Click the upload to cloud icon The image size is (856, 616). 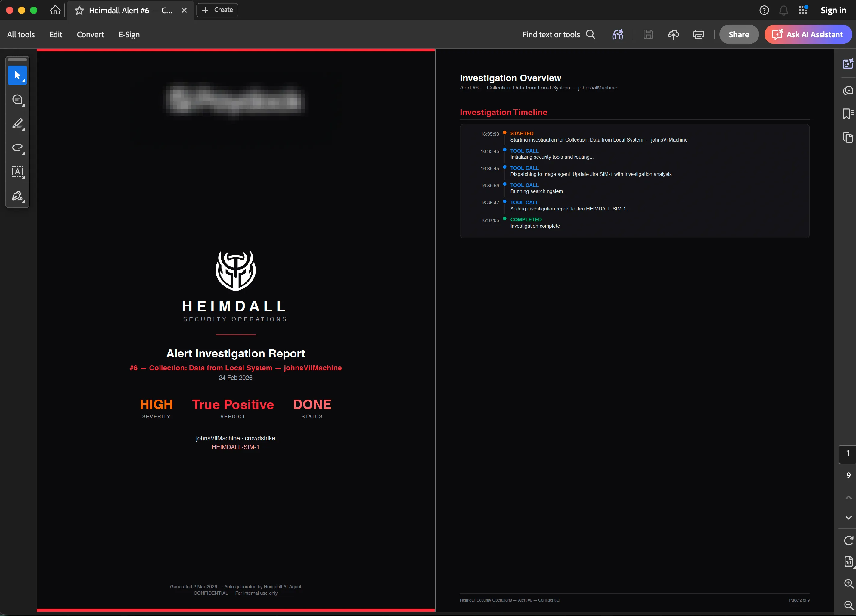point(673,34)
